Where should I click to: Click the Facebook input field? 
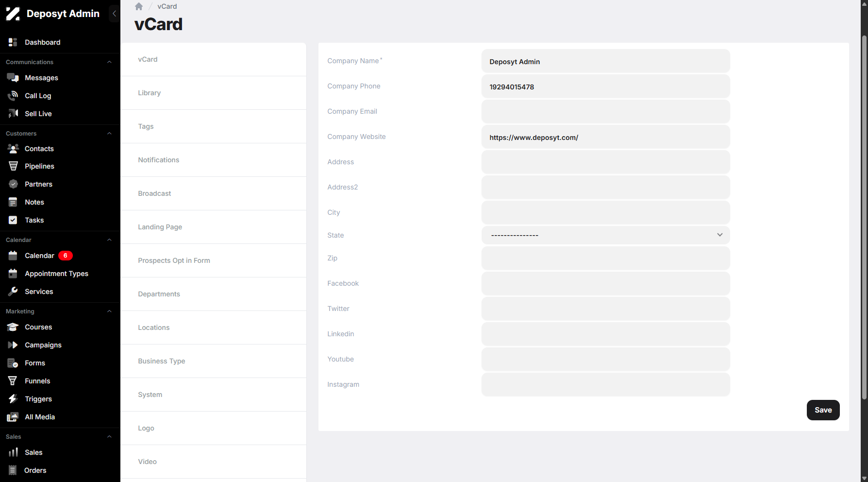tap(605, 284)
